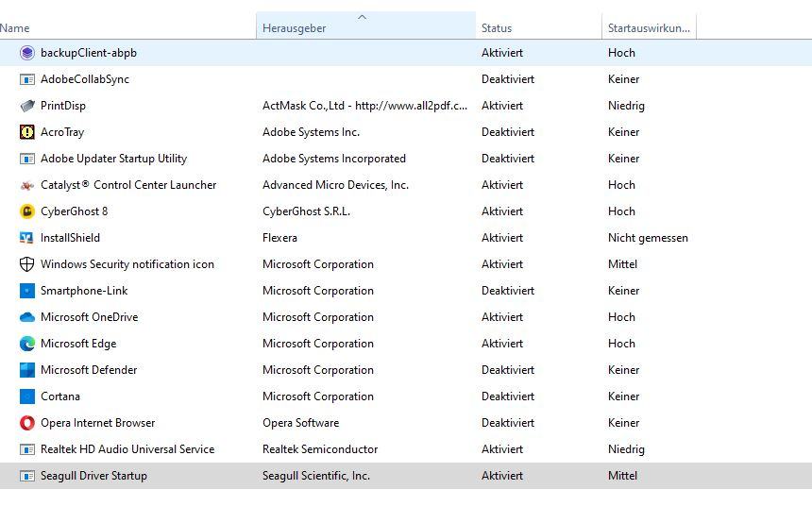Select the backupClient-abpb entry name

[89, 53]
